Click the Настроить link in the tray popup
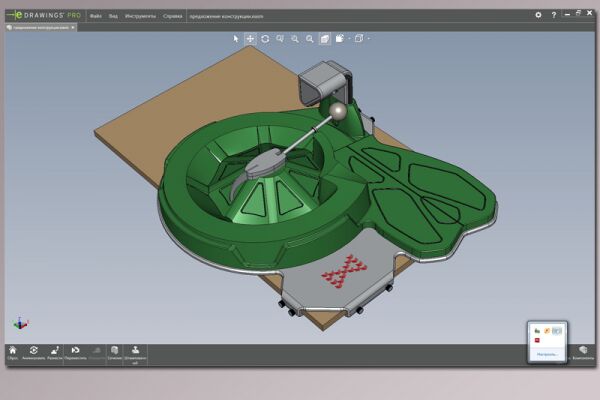This screenshot has width=600, height=400. (546, 354)
